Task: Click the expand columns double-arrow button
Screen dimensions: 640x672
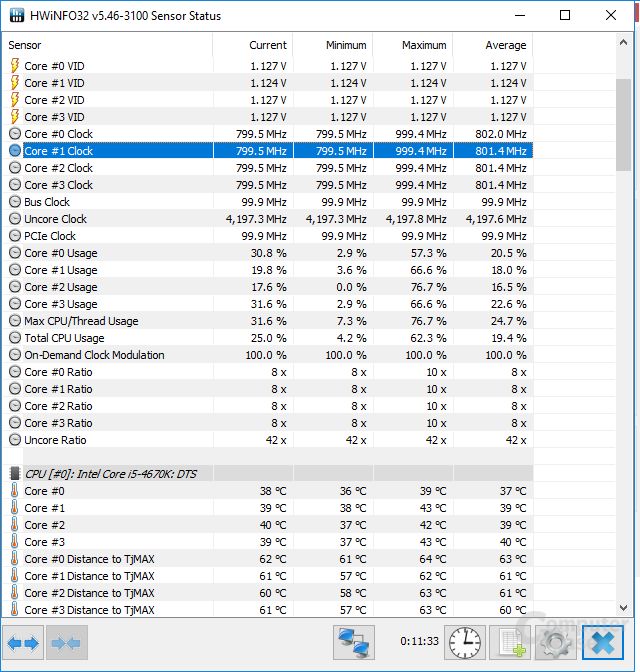Action: coord(23,642)
